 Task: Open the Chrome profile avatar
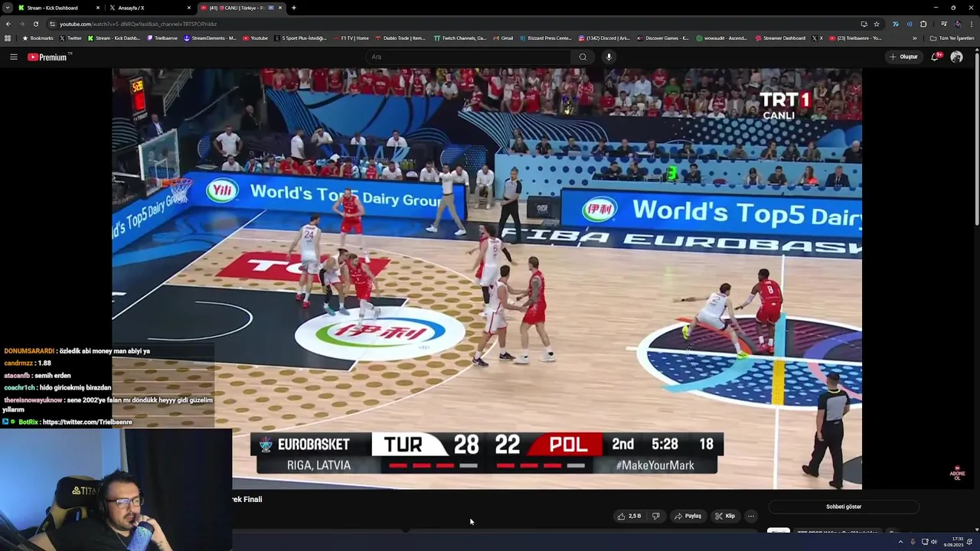point(958,24)
